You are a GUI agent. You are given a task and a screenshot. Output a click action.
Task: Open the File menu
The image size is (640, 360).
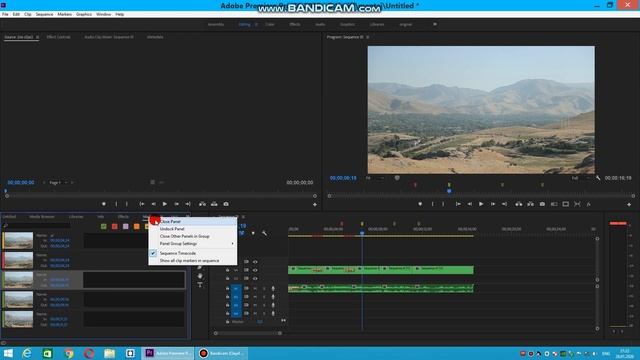[5, 14]
